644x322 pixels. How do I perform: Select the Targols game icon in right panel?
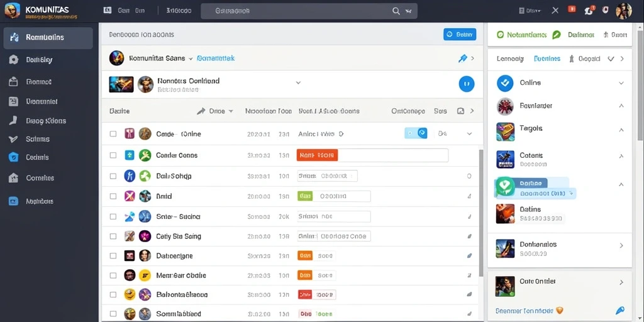(505, 132)
